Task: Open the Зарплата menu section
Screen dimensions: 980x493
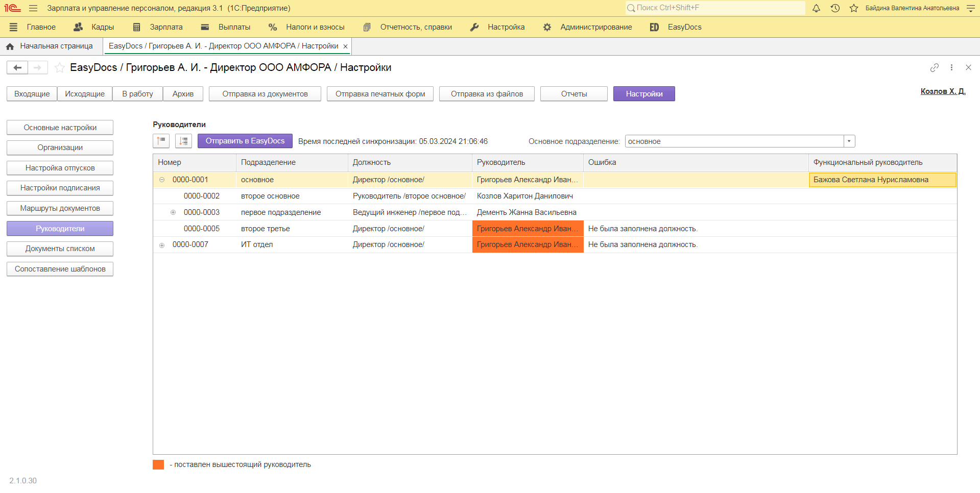Action: coord(166,27)
